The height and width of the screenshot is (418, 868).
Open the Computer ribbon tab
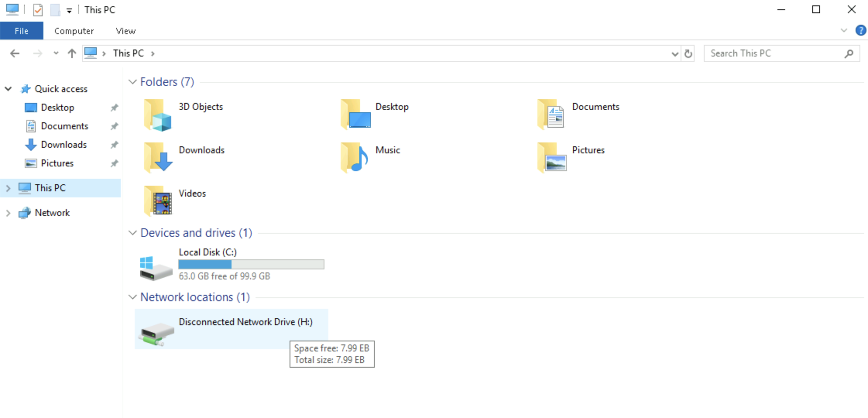point(74,31)
